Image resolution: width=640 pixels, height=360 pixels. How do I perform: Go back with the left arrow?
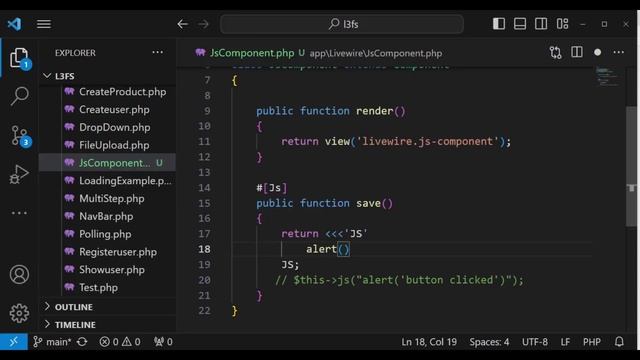[x=182, y=24]
